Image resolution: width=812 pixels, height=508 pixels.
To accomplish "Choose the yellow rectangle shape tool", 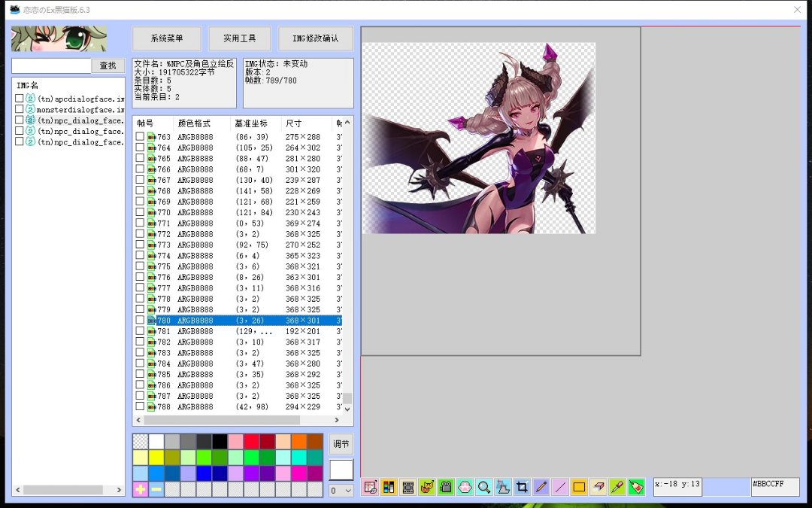I will point(579,487).
